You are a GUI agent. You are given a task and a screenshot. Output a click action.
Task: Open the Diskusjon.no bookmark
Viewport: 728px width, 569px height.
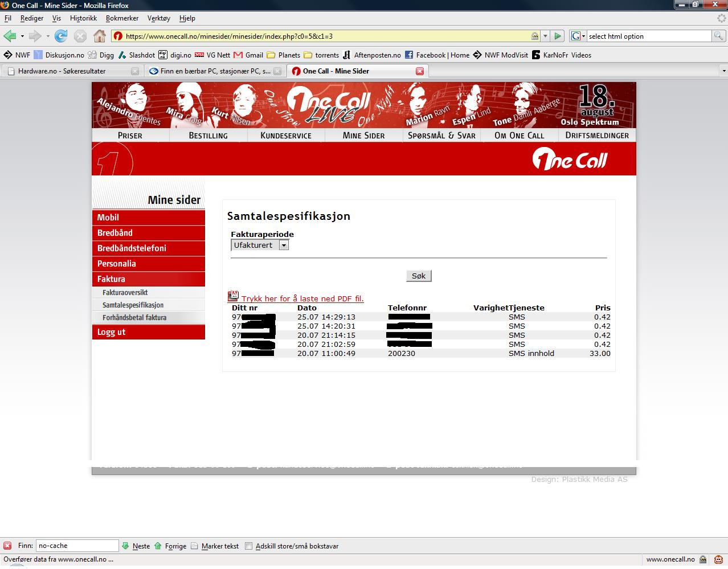coord(59,55)
